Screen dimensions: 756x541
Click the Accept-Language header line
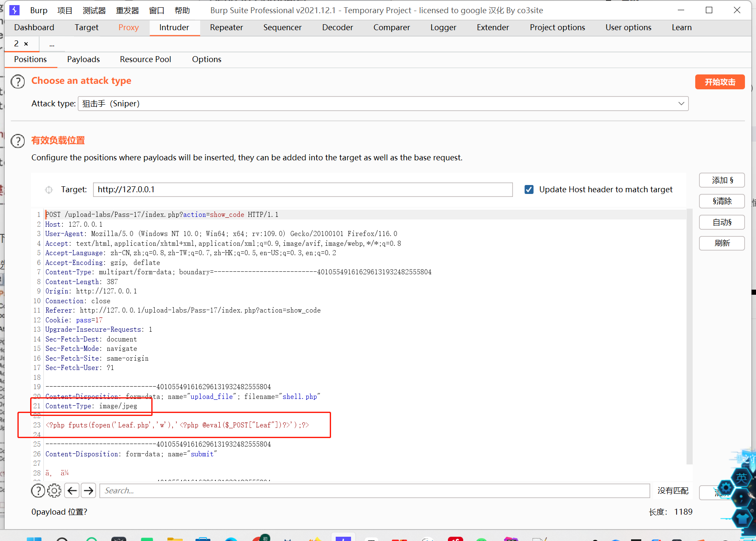click(x=190, y=253)
